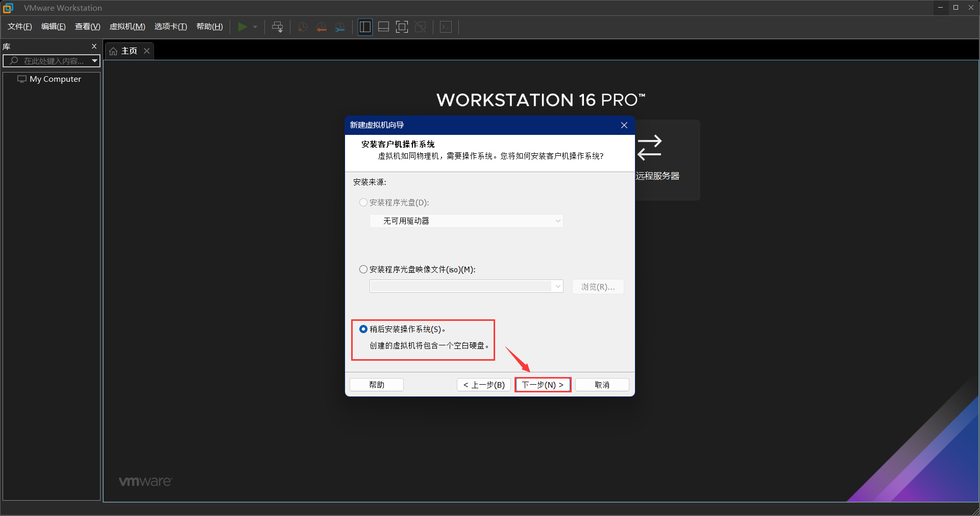Click the 帮助 button in the wizard

click(x=377, y=385)
